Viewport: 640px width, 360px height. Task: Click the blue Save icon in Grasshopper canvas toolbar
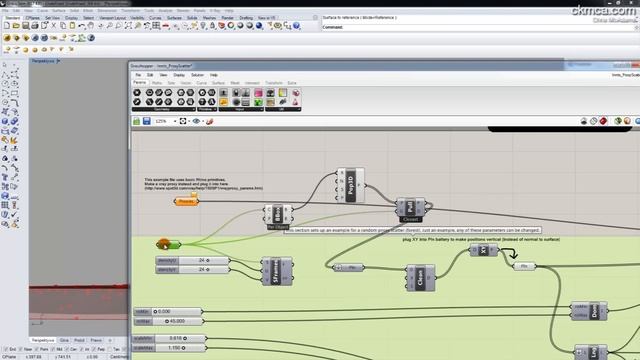(x=147, y=121)
